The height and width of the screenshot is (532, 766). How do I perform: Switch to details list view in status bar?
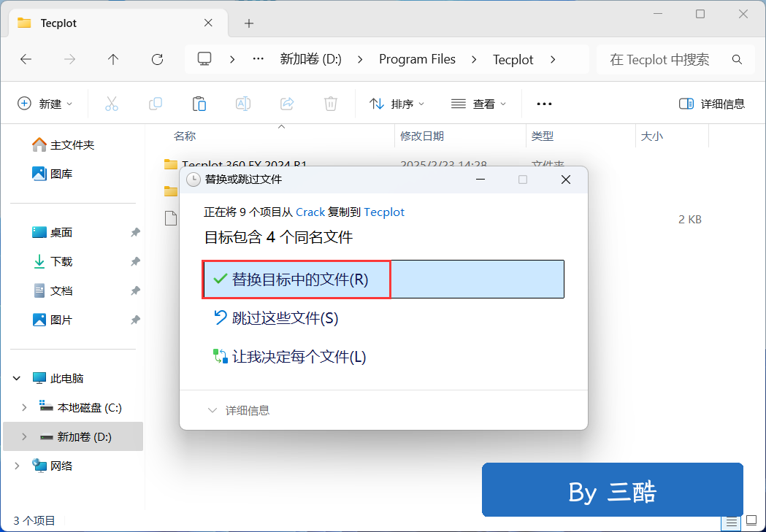click(732, 522)
